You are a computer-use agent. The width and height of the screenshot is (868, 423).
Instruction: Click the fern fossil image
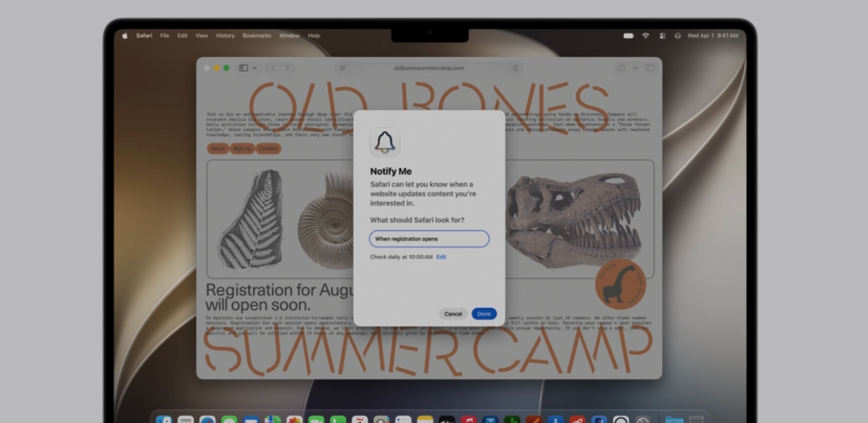252,220
